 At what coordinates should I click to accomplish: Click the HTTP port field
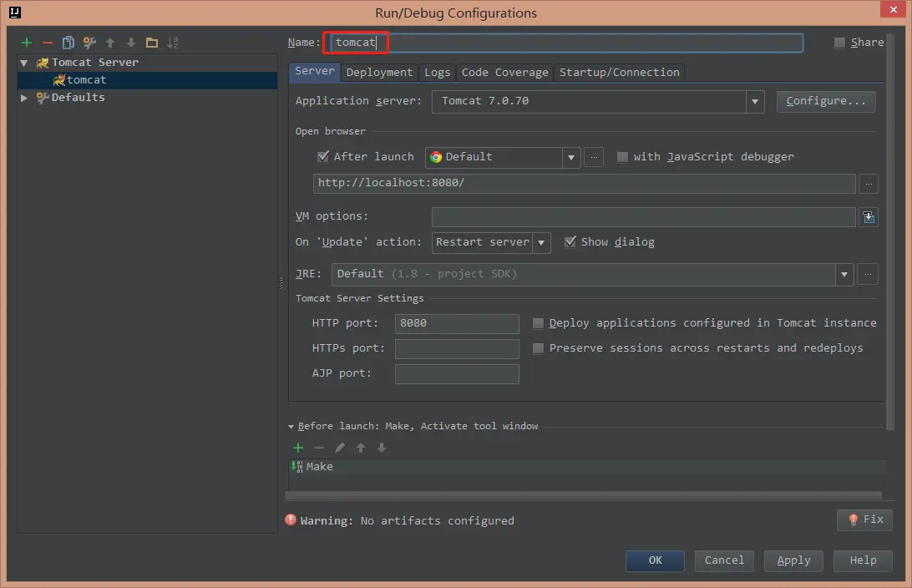457,323
